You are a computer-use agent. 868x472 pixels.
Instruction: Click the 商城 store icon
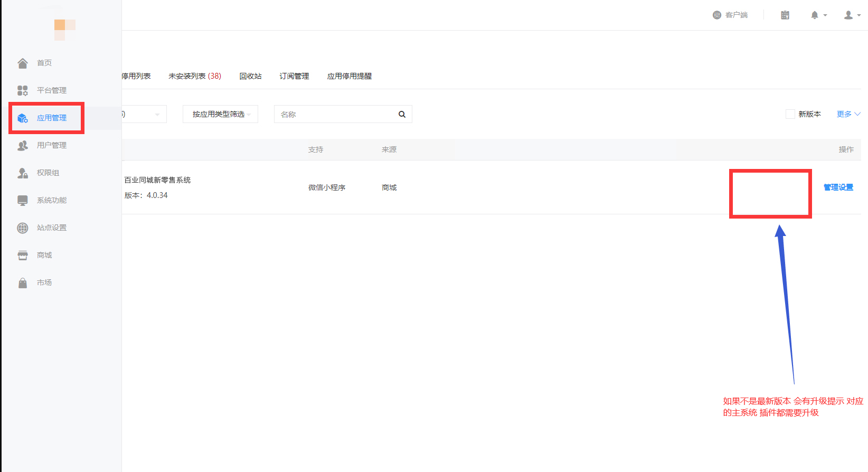coord(23,256)
